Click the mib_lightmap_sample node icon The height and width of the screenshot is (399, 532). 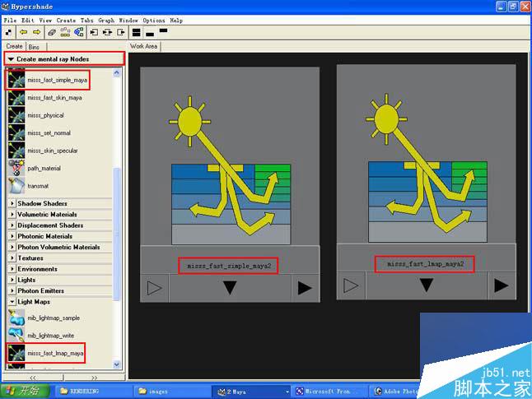[x=16, y=318]
